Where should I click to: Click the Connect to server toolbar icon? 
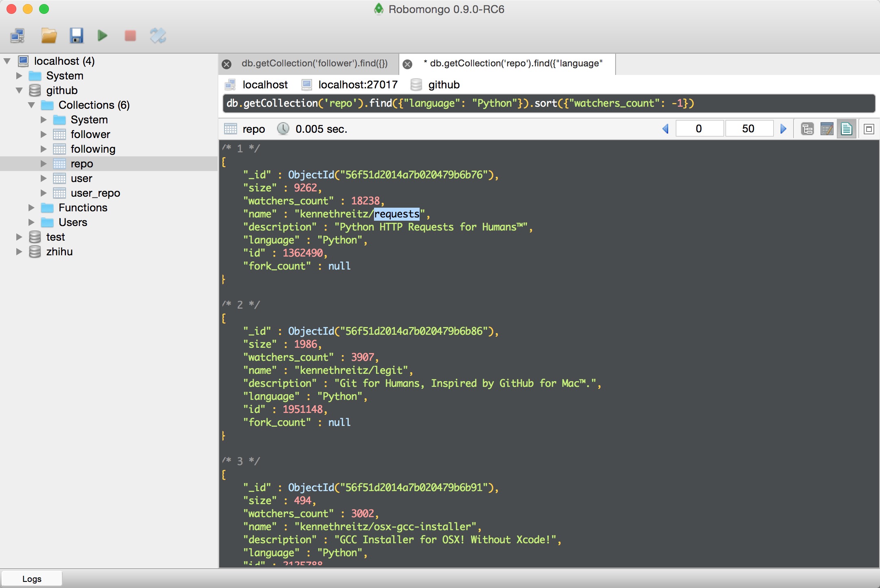click(18, 36)
